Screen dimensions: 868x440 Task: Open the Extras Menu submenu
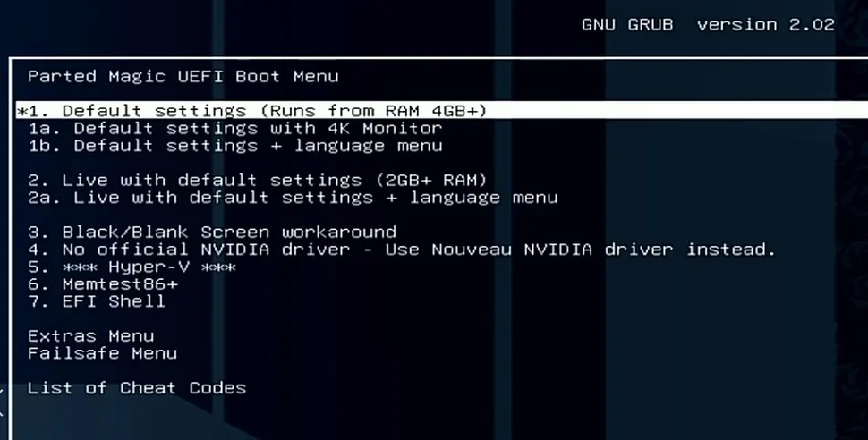pyautogui.click(x=90, y=336)
